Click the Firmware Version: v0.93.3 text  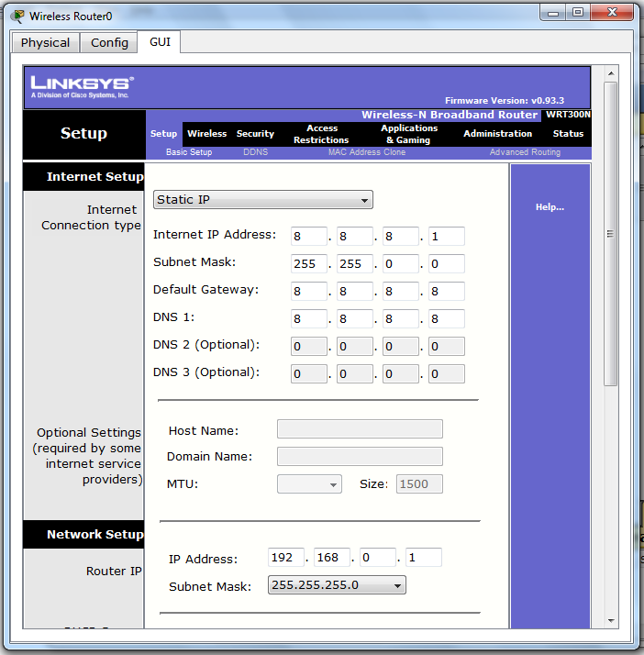coord(505,101)
